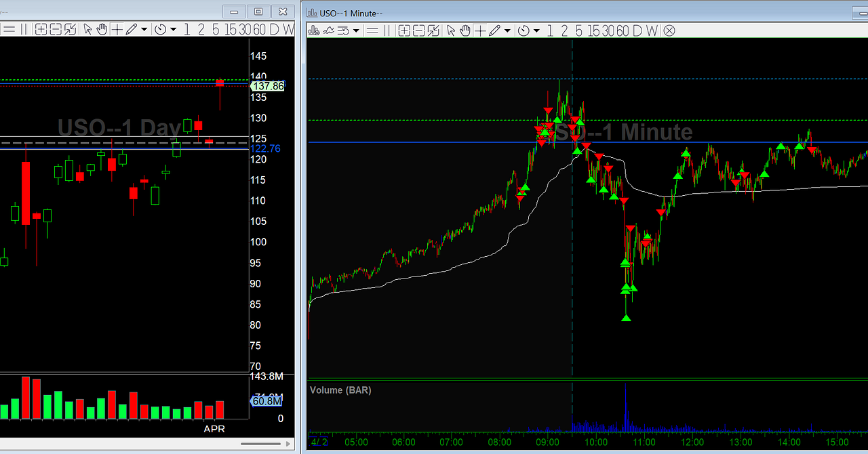Image resolution: width=868 pixels, height=454 pixels.
Task: Click the clock interval icon in Day chart toolbar
Action: (x=161, y=29)
